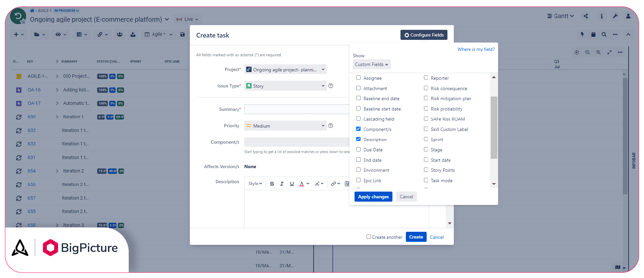
Task: Open the Priority Medium dropdown
Action: 285,126
